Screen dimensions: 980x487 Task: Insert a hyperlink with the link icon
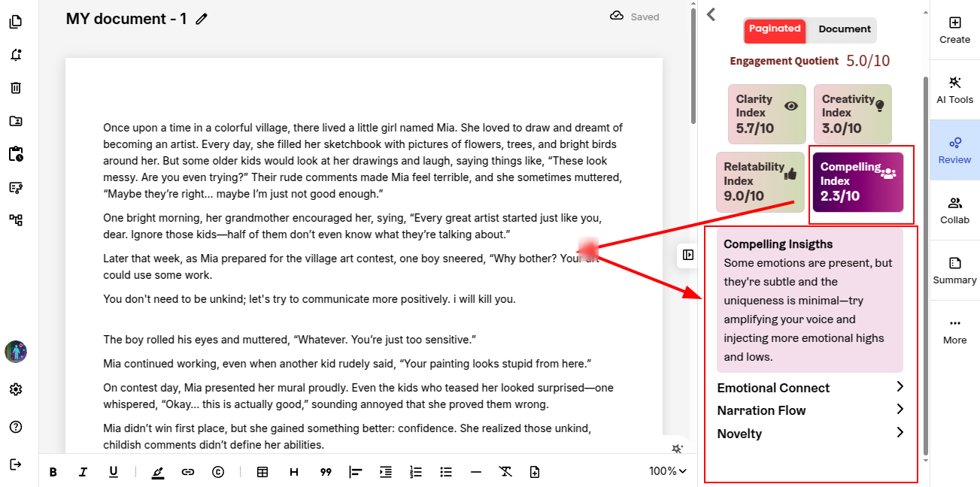click(x=188, y=472)
